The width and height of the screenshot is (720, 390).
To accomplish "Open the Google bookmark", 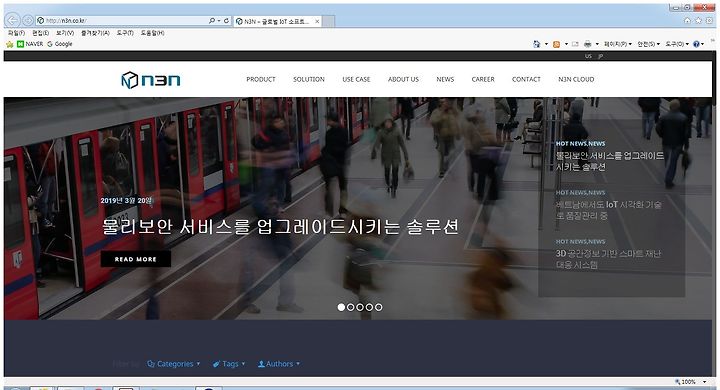I will pyautogui.click(x=60, y=44).
